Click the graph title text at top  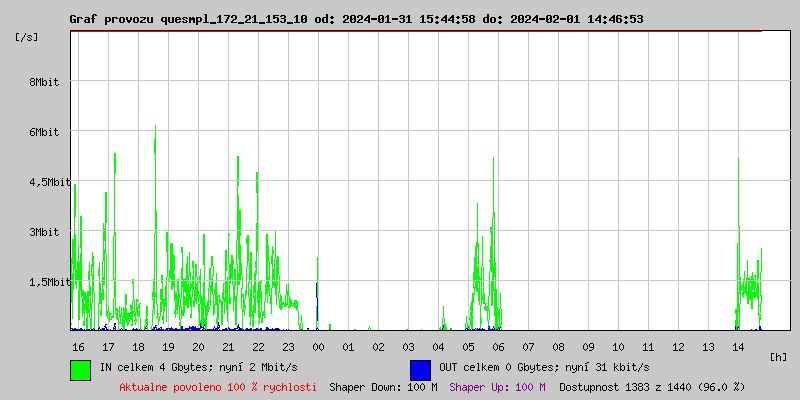pos(356,19)
